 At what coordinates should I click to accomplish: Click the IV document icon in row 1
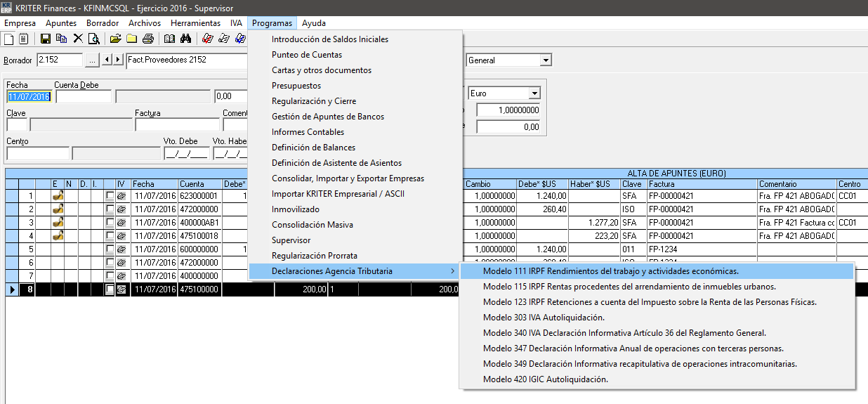[x=122, y=196]
